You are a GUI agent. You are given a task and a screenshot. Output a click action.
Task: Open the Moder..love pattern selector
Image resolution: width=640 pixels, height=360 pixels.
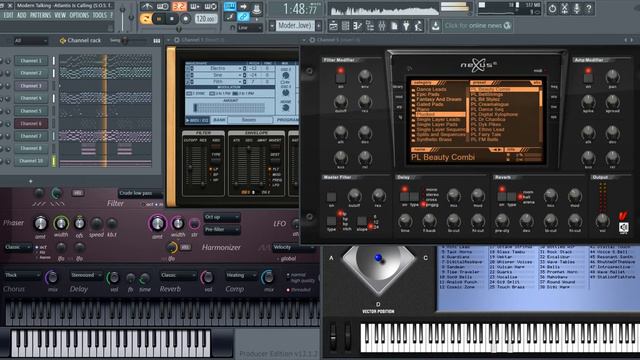295,26
